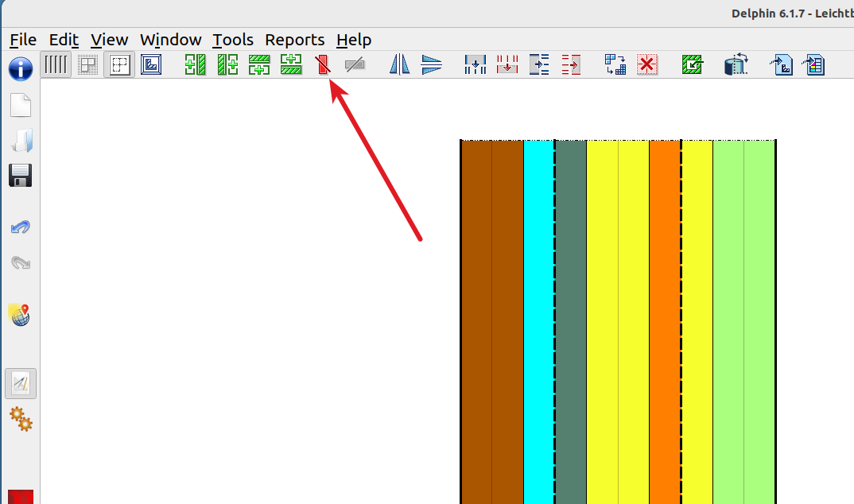Click the red X remove assignment icon
The image size is (854, 504).
click(x=647, y=64)
